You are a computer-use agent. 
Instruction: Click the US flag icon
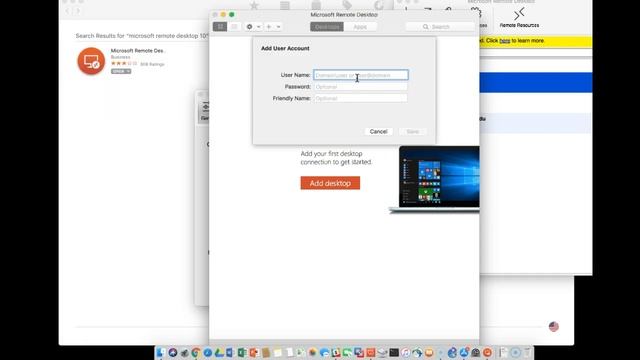tap(553, 327)
